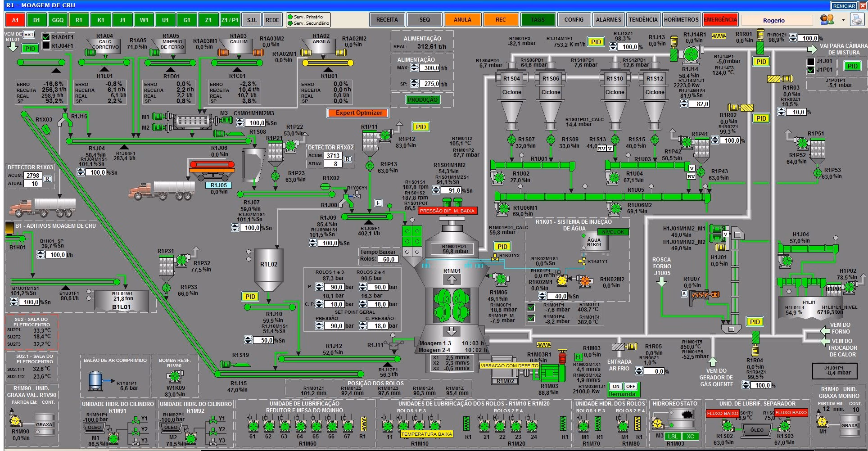
Task: Click the ALARMES button
Action: click(x=608, y=20)
